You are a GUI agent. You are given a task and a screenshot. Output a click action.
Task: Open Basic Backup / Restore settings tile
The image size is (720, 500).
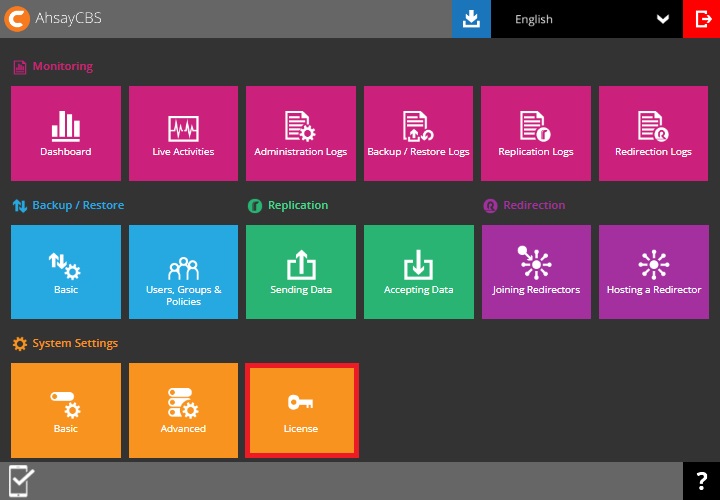(x=66, y=272)
